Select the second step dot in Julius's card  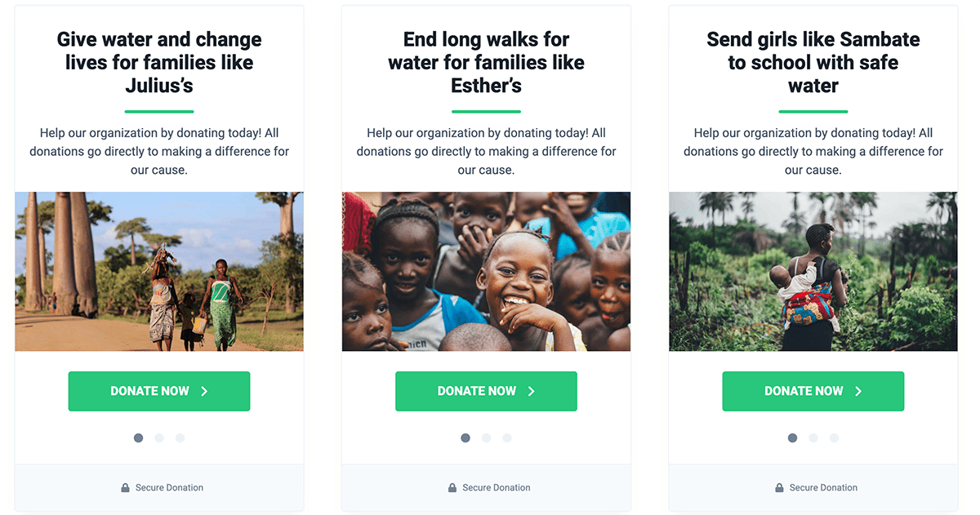pyautogui.click(x=159, y=438)
